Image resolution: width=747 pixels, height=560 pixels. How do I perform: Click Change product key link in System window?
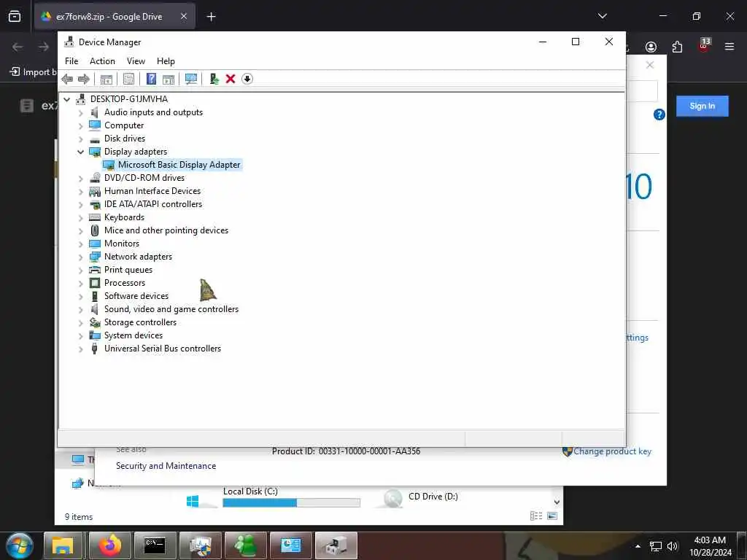pos(612,451)
